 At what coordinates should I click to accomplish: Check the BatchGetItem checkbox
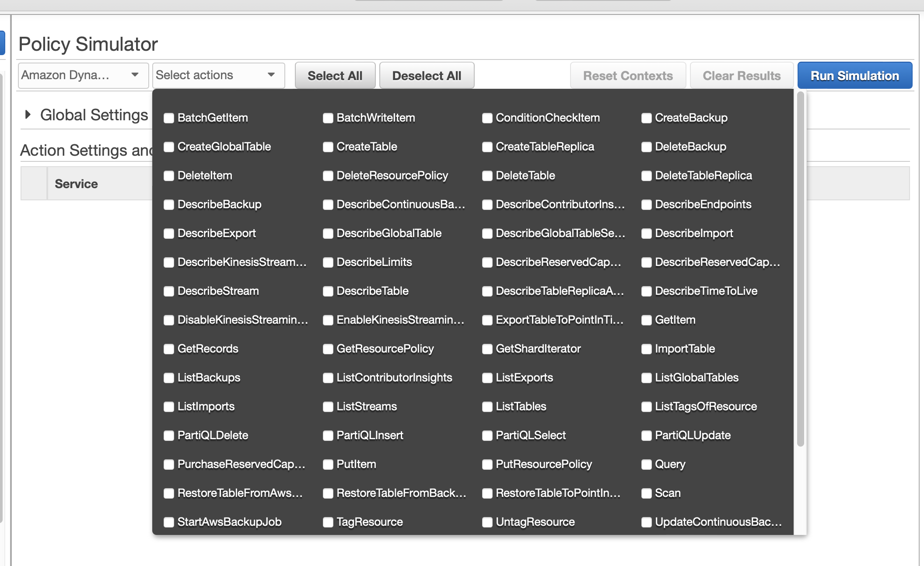click(x=169, y=118)
